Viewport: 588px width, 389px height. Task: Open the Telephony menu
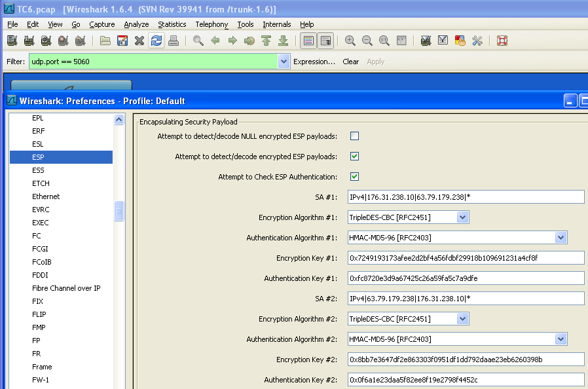pyautogui.click(x=211, y=24)
